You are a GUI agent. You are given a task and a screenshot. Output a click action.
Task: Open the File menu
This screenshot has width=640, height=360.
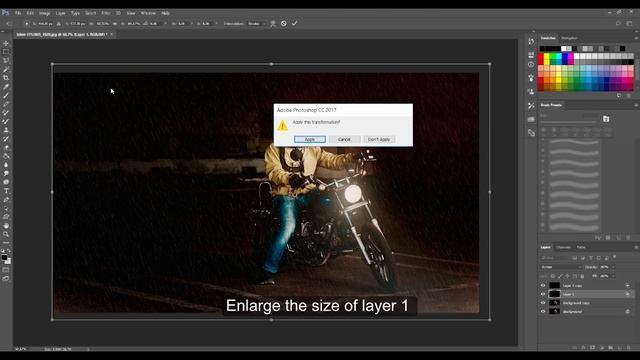click(x=18, y=13)
